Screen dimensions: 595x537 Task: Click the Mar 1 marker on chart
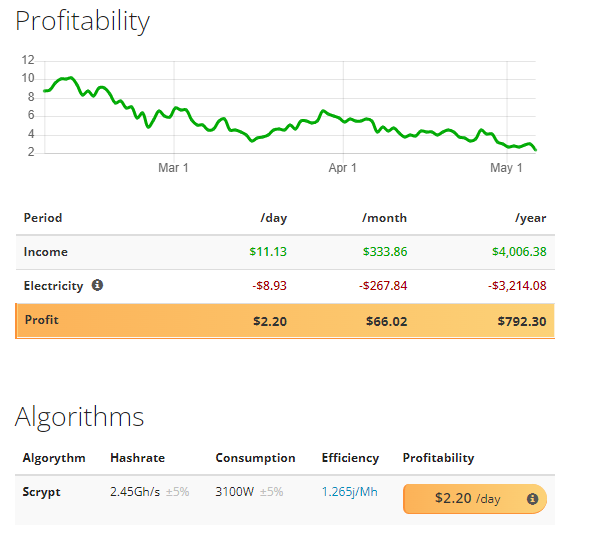tap(173, 168)
